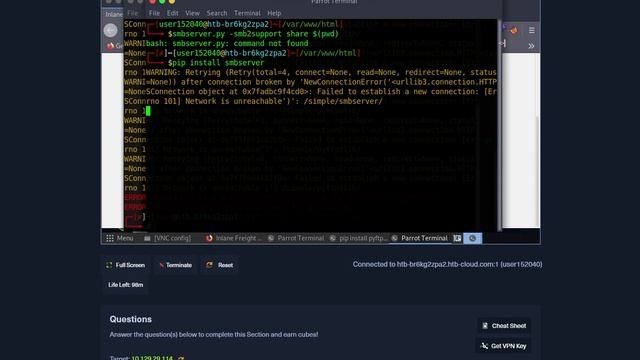
Task: Click the Inlane browser tab in Firefox
Action: (113, 14)
